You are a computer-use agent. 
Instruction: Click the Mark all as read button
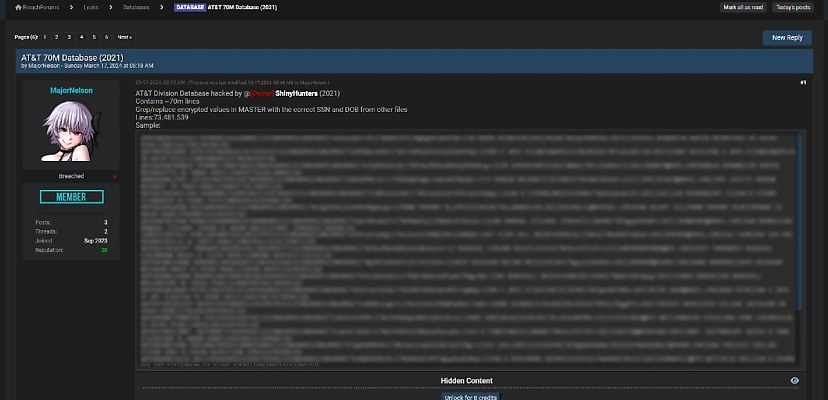pyautogui.click(x=743, y=7)
